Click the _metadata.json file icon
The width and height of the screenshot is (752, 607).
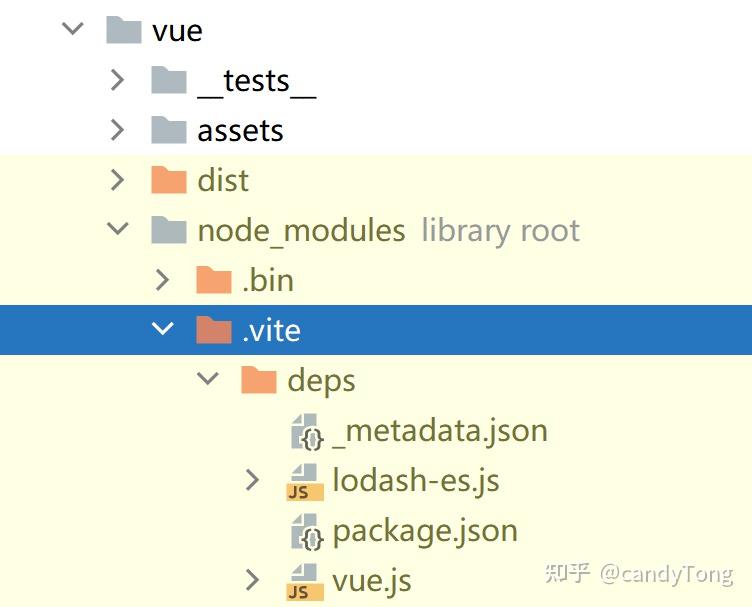[x=304, y=431]
